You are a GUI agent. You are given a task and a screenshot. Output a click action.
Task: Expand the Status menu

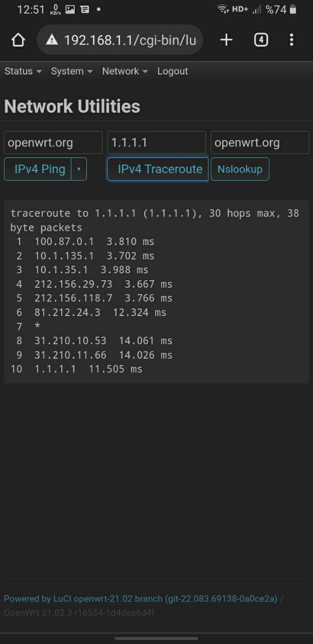(x=23, y=71)
